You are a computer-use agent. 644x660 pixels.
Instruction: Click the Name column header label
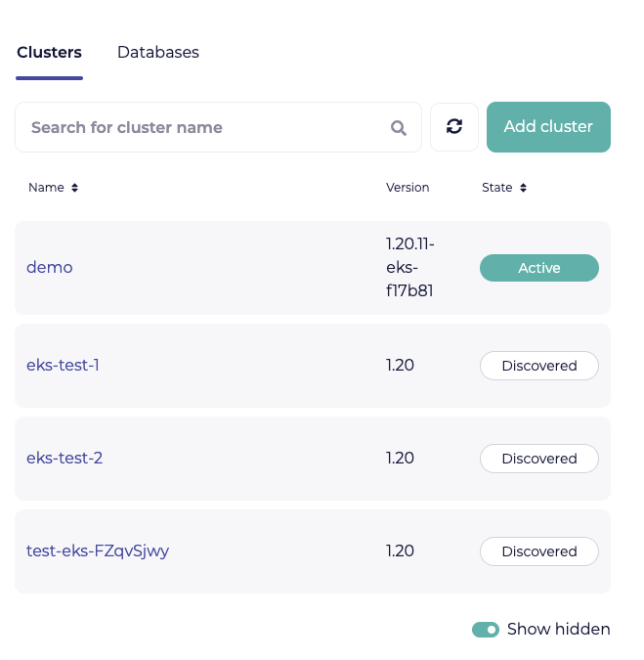[46, 188]
